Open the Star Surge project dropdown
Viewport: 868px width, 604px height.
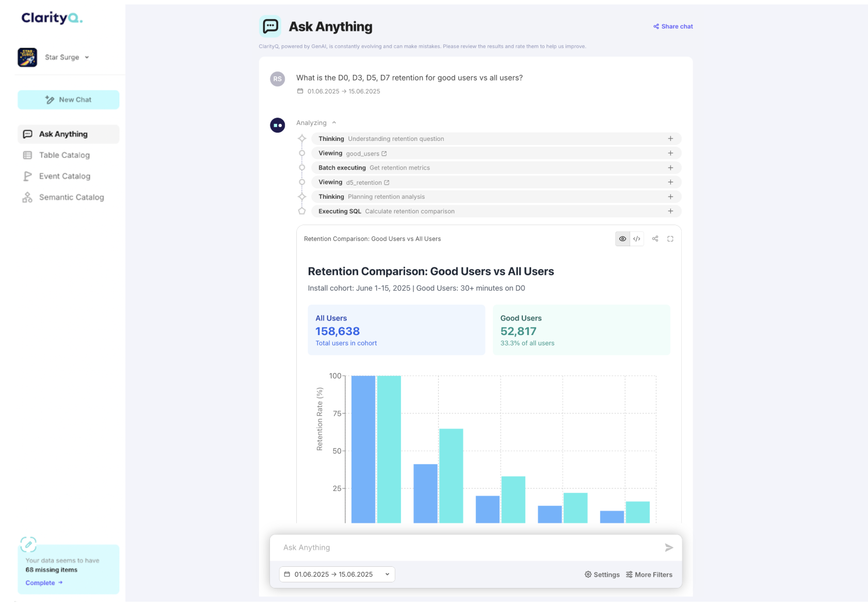[67, 57]
